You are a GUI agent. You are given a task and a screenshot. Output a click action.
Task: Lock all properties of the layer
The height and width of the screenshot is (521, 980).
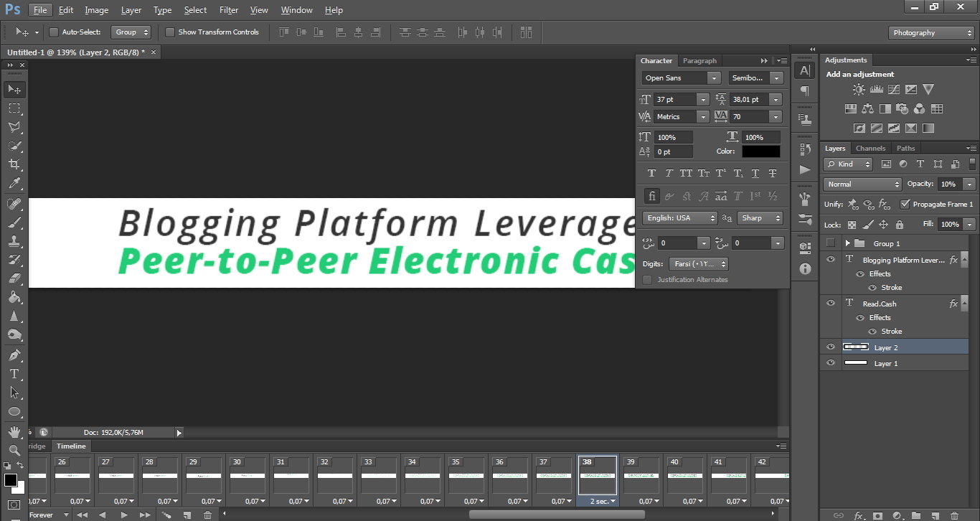pos(900,225)
